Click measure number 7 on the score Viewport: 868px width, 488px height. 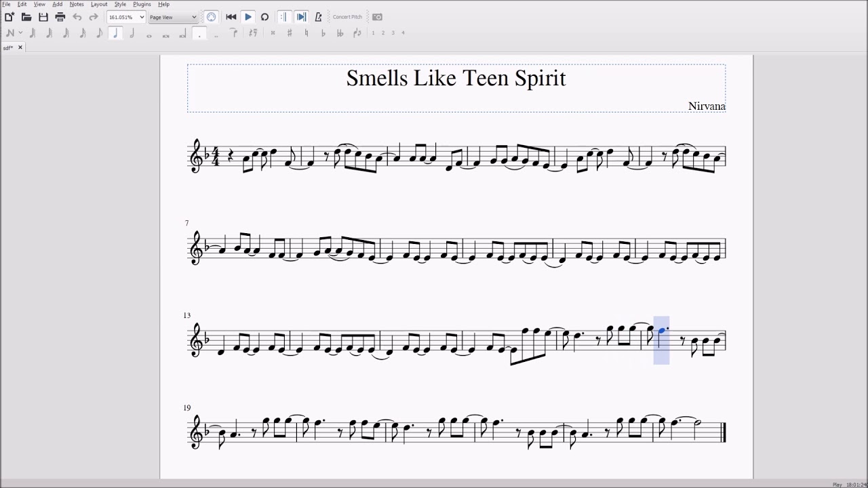point(186,223)
